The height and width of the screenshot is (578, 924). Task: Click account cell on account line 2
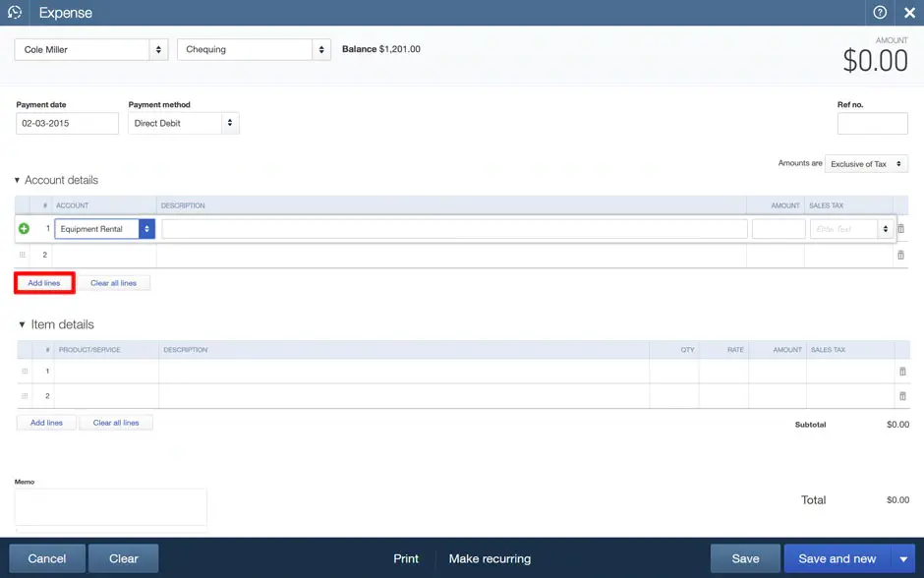coord(105,256)
